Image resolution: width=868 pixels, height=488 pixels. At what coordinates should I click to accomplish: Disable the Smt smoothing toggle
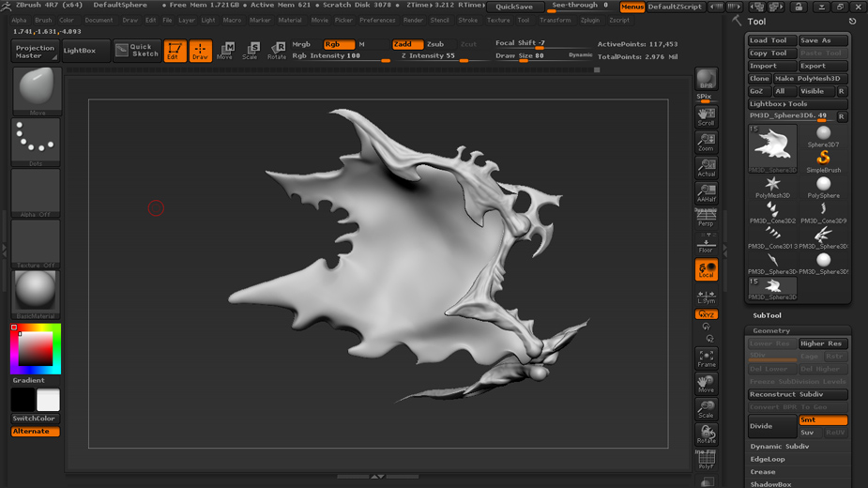[x=823, y=420]
